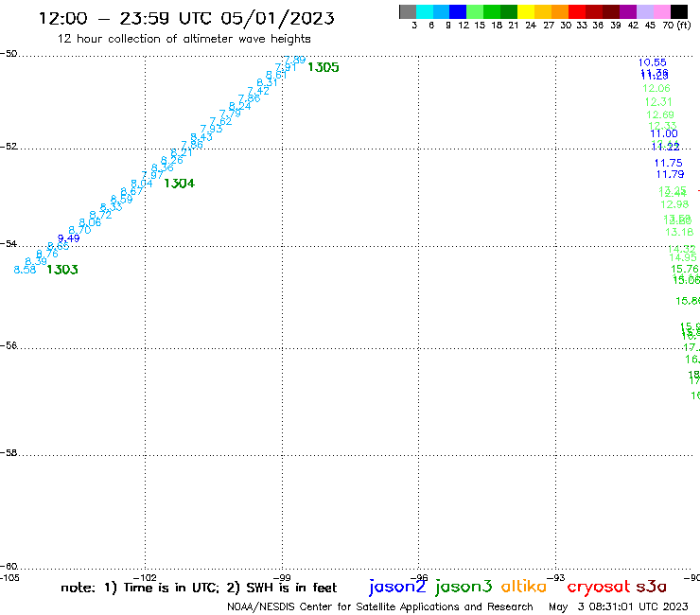This screenshot has width=700, height=615.
Task: Click the latitude axis label -52
Action: [x=9, y=147]
